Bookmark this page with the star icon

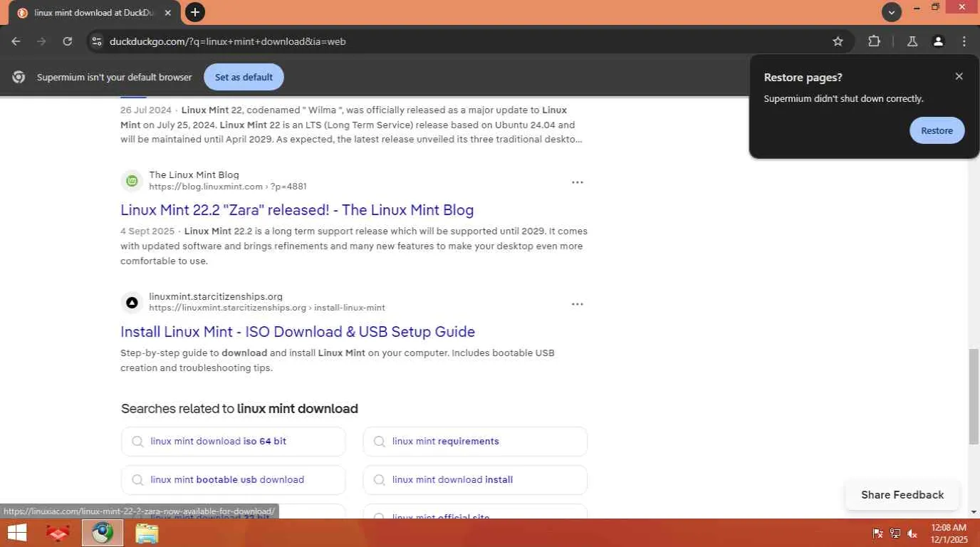tap(838, 41)
